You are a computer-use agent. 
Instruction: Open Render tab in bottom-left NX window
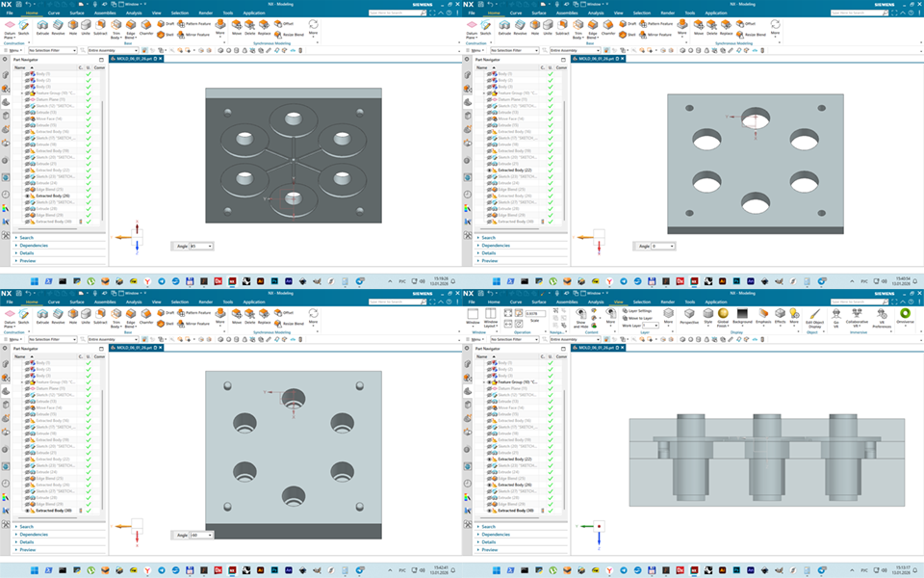coord(206,302)
